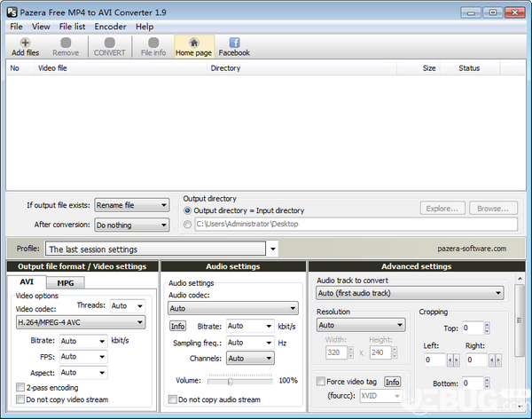Open the Video codec H.264/MPEG-4 AVC dropdown
This screenshot has width=532, height=419.
[81, 322]
